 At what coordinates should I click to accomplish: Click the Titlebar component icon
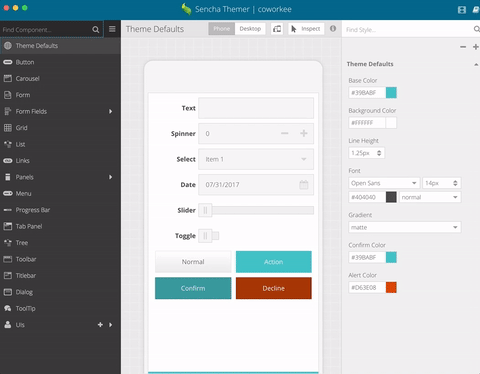(8, 276)
